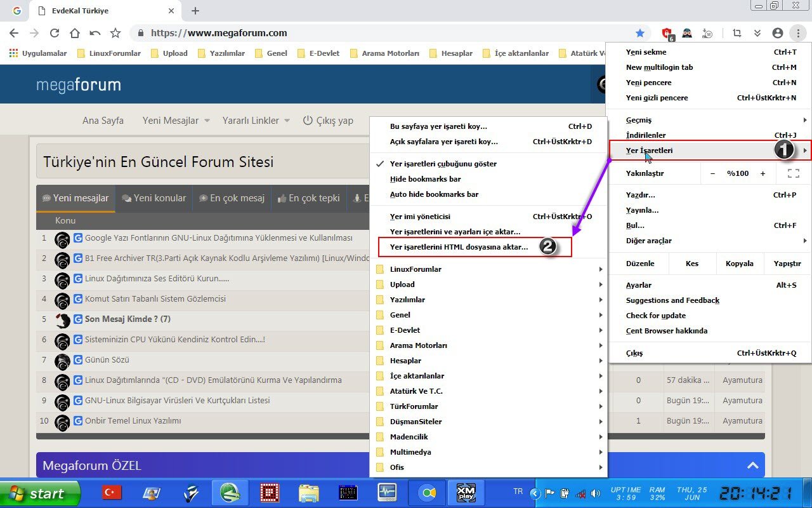Open Yer imi yöneticisi menu entry
This screenshot has height=508, width=812.
pos(488,217)
